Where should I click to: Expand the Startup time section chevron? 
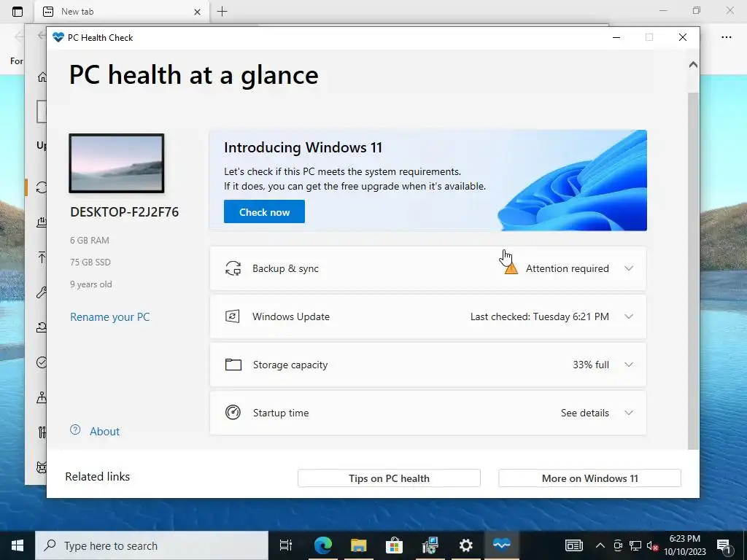628,413
